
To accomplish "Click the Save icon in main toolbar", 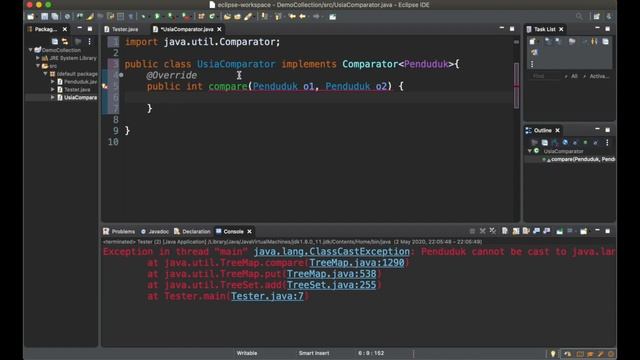I will tap(44, 17).
